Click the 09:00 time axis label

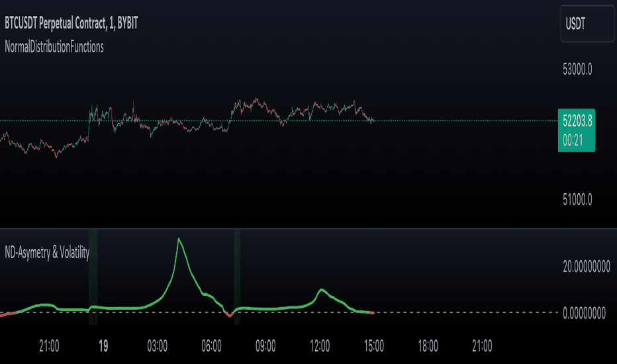(x=265, y=346)
